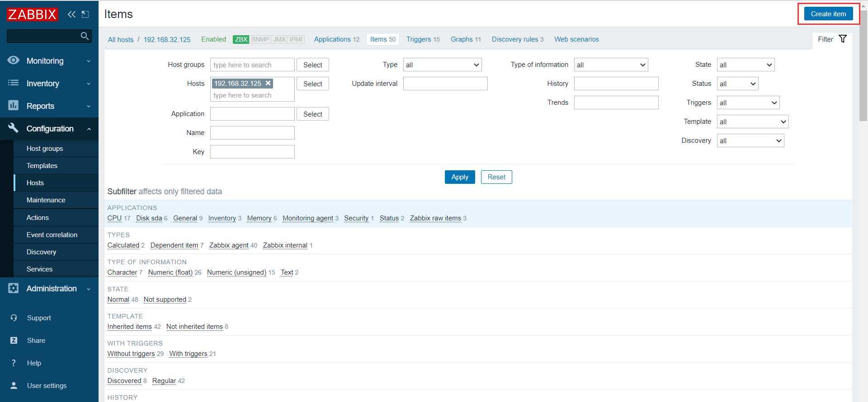
Task: Click Select next to Hosts
Action: (313, 84)
